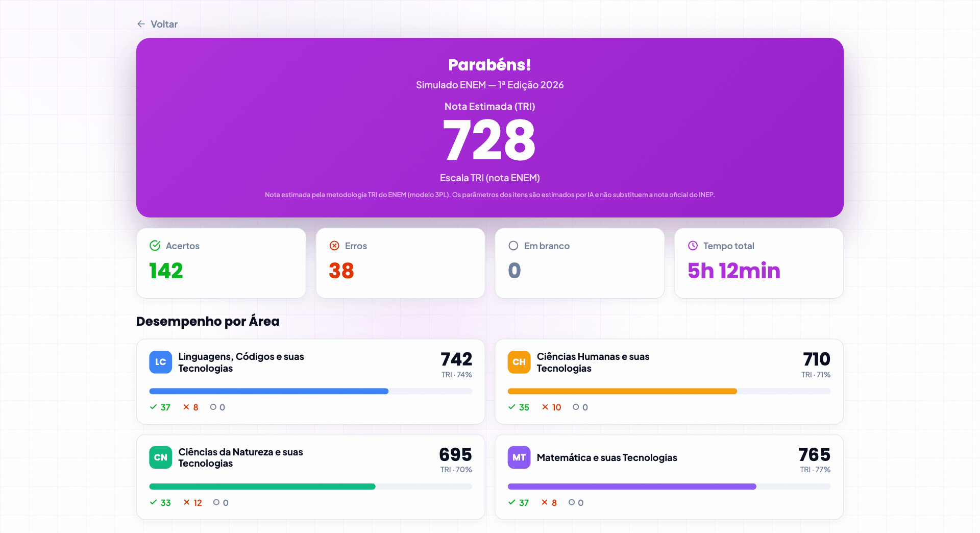Click the X icon in Matemática card

(545, 502)
